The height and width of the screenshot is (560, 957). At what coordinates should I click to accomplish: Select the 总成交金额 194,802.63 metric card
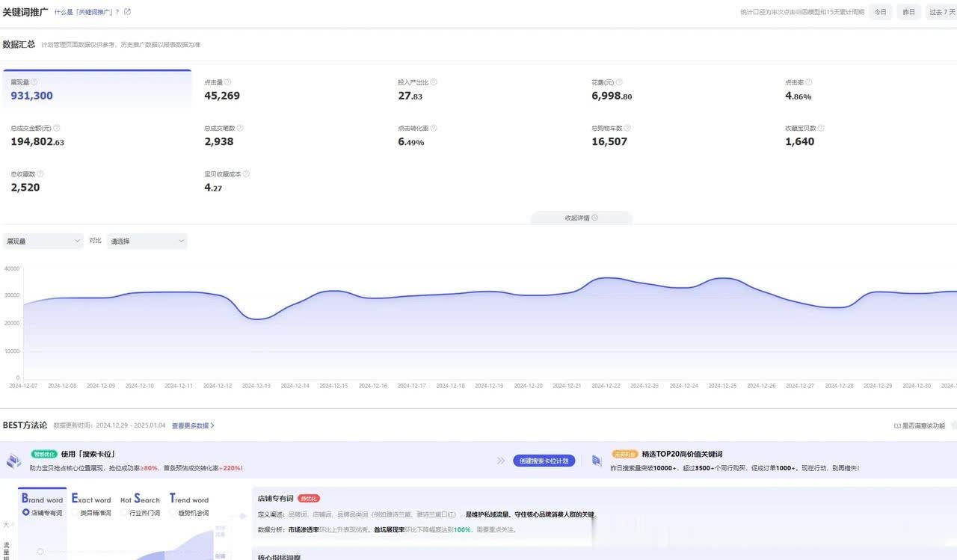click(x=97, y=135)
